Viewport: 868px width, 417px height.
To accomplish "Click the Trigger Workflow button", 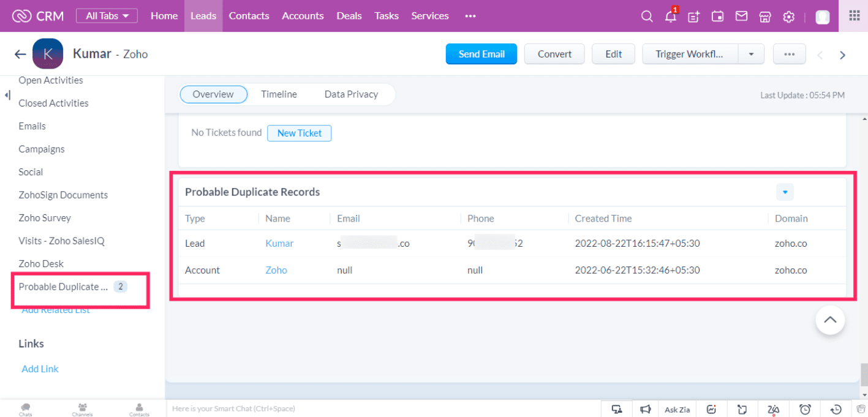I will point(690,54).
